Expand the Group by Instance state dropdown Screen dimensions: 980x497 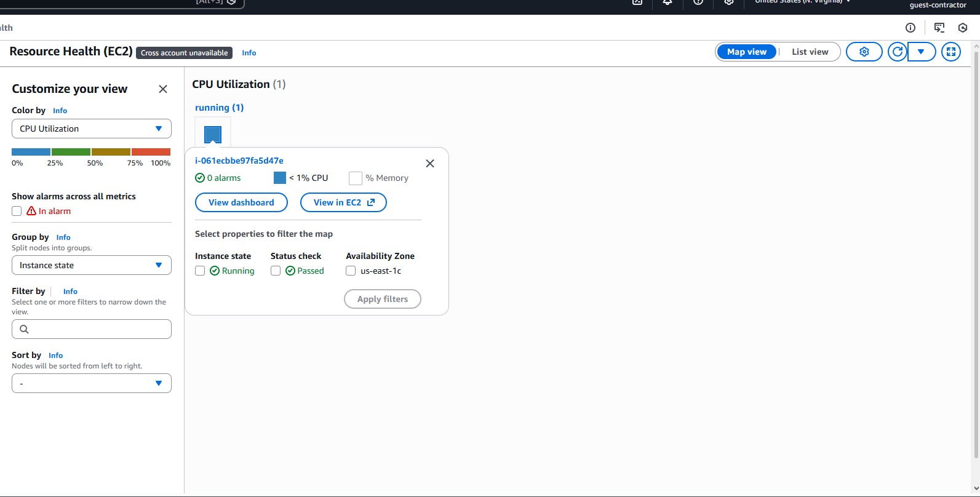click(x=92, y=265)
